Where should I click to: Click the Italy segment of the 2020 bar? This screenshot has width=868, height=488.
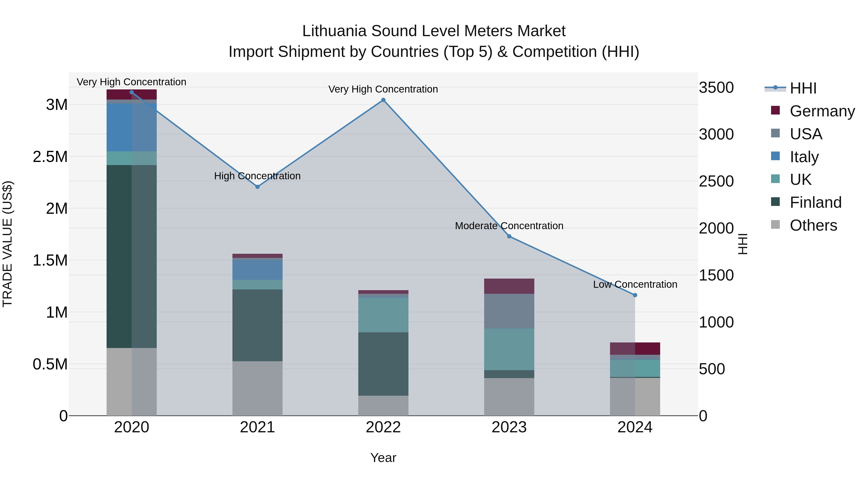click(x=132, y=128)
